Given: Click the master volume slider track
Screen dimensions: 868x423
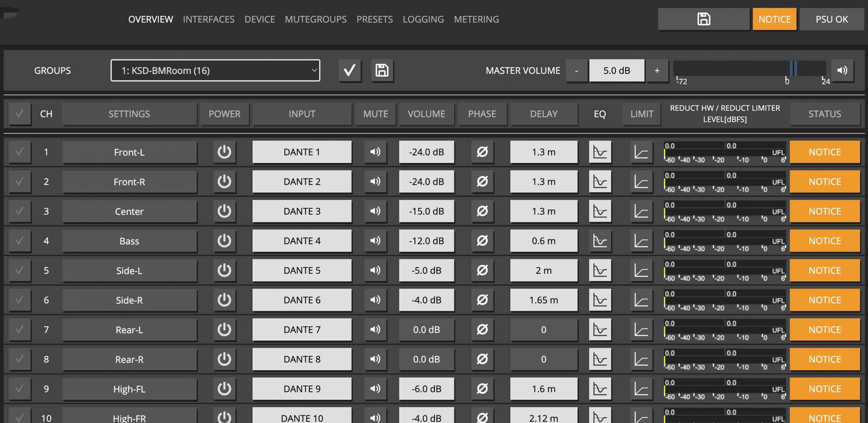Looking at the screenshot, I should 729,68.
